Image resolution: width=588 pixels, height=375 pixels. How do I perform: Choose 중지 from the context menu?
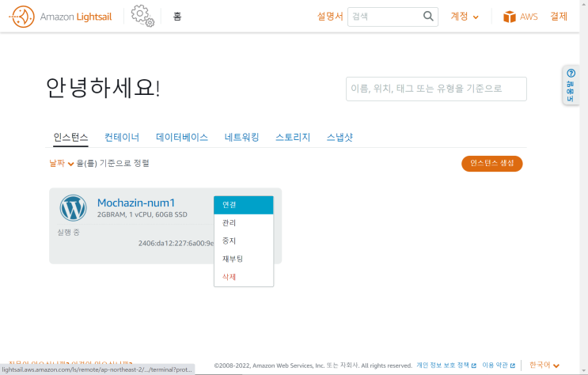pos(244,241)
